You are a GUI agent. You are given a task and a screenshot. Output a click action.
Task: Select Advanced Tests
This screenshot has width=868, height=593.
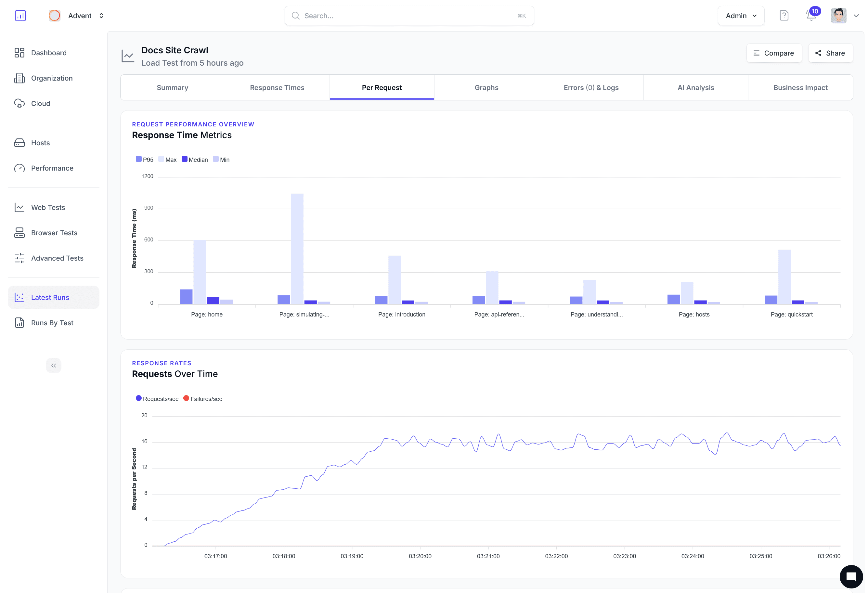(x=57, y=258)
